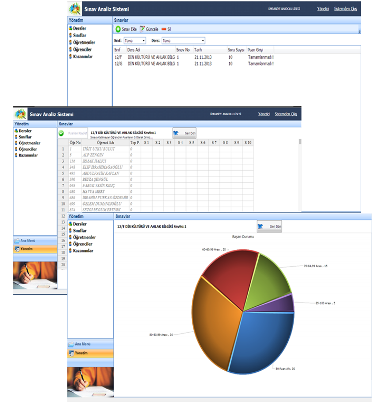Click the Geri Dön back button above the pie chart
The width and height of the screenshot is (373, 409).
pyautogui.click(x=269, y=226)
